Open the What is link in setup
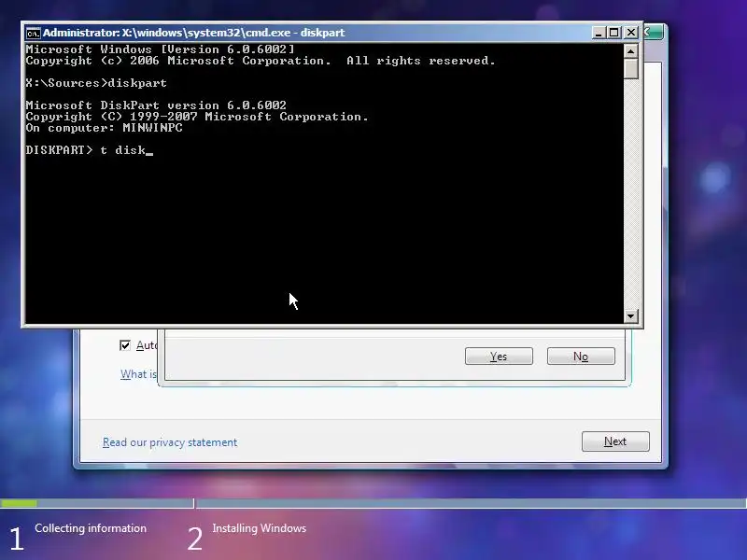This screenshot has height=560, width=747. (x=138, y=374)
